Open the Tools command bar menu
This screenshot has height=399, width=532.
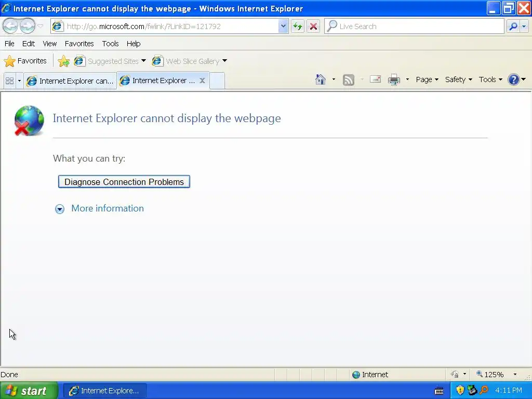490,79
